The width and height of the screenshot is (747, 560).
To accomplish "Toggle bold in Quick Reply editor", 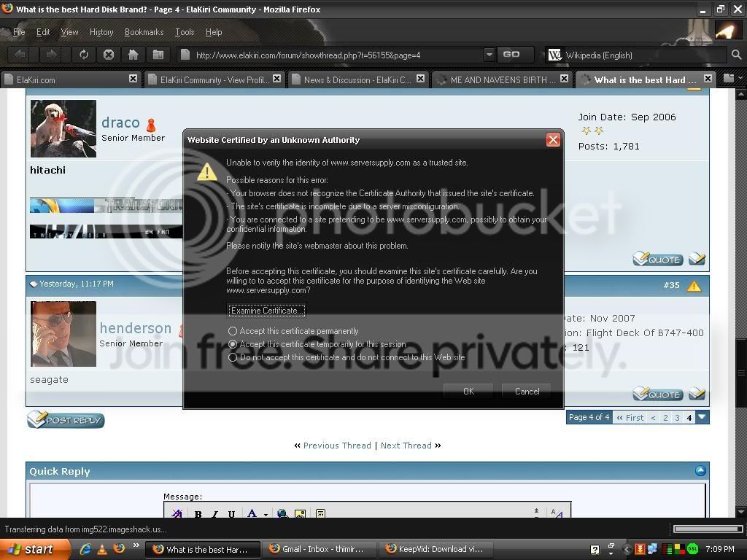I will [x=198, y=514].
